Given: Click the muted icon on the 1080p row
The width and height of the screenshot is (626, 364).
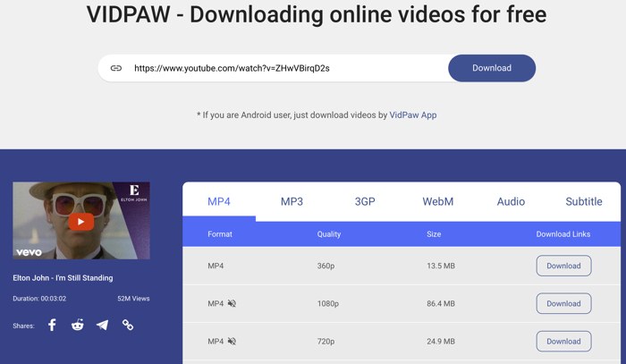Looking at the screenshot, I should point(232,304).
